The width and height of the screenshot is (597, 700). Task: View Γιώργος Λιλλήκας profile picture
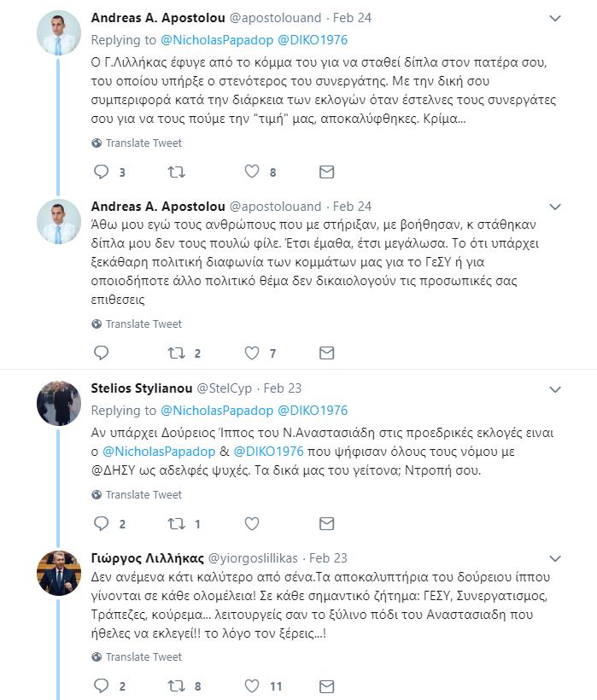pyautogui.click(x=58, y=573)
